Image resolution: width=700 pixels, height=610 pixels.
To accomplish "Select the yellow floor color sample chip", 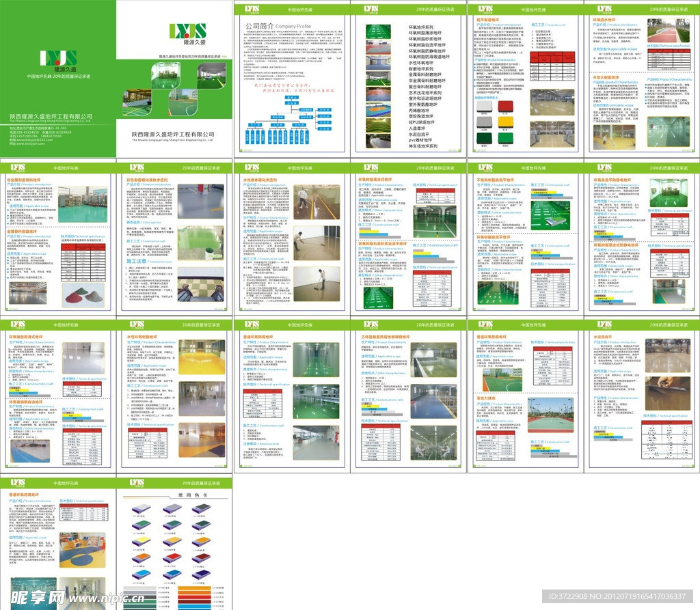I will (505, 122).
